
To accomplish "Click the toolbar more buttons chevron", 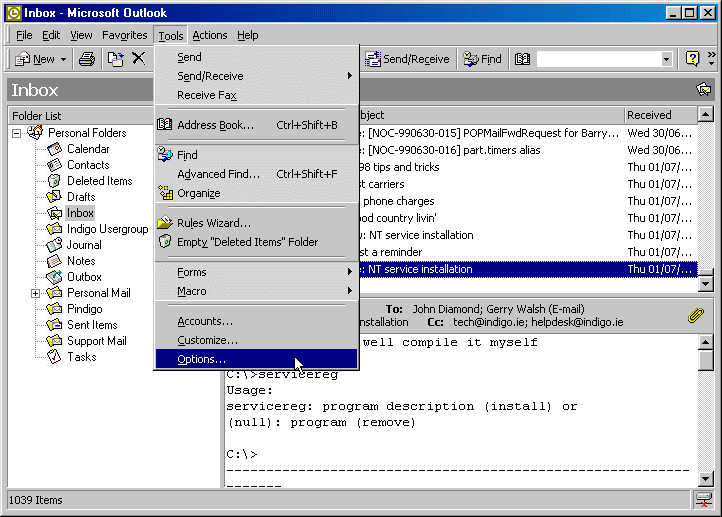I will [x=711, y=58].
